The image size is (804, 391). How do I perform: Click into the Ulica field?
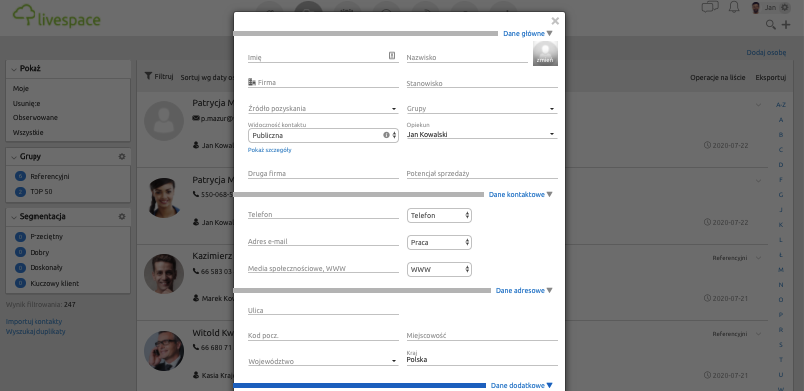[323, 311]
